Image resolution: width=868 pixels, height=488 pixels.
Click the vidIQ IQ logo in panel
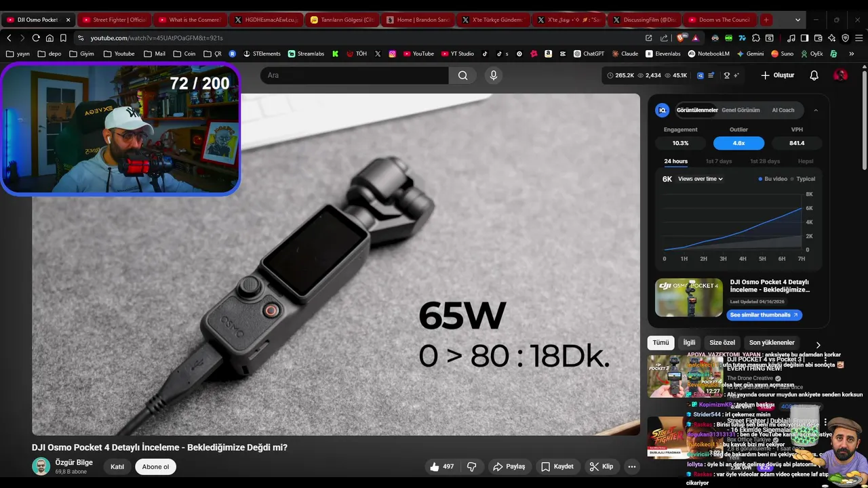(x=663, y=110)
